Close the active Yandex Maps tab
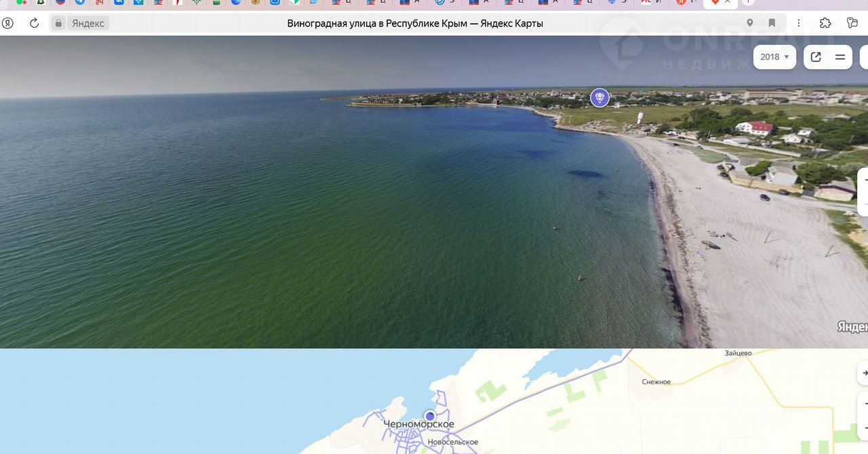868x454 pixels. pyautogui.click(x=728, y=2)
